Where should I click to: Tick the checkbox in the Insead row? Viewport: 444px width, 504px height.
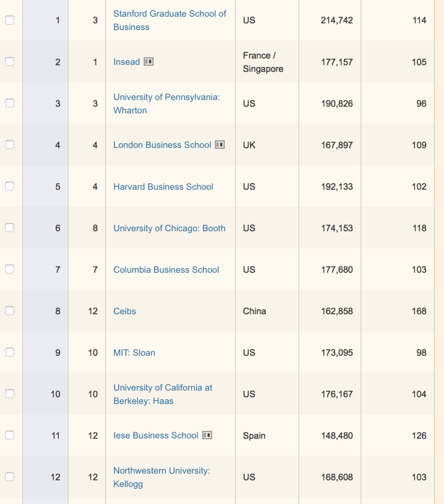pyautogui.click(x=10, y=62)
